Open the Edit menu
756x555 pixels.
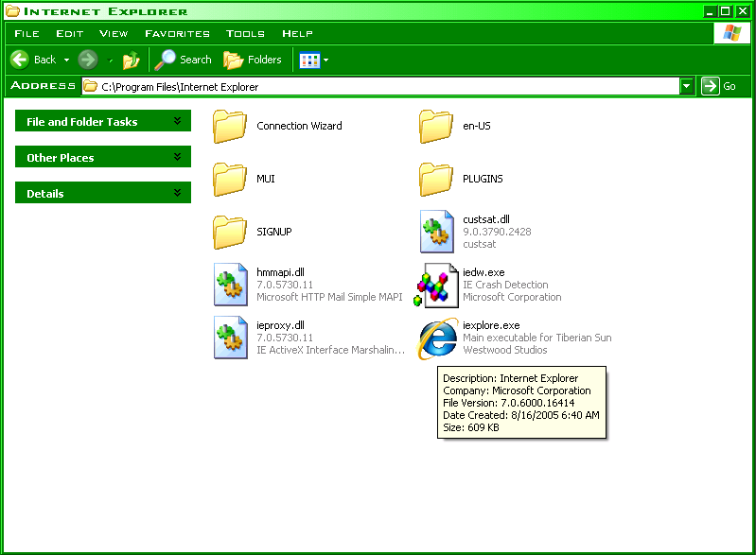pos(70,34)
